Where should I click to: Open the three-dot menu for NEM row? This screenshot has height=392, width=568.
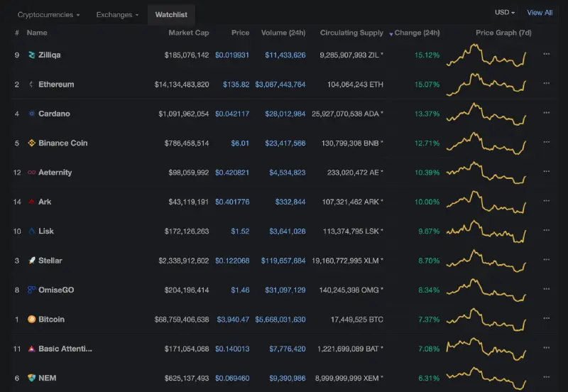coord(546,377)
